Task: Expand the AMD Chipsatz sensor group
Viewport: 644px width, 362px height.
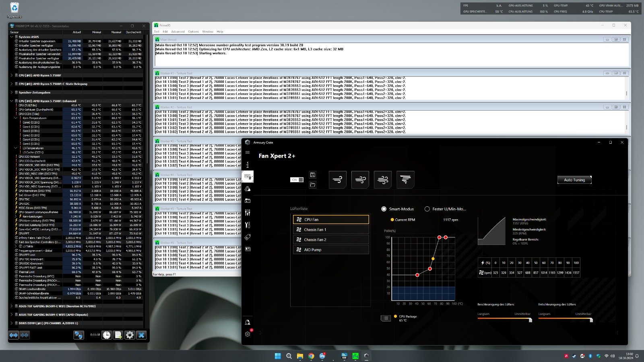Action: click(x=11, y=315)
